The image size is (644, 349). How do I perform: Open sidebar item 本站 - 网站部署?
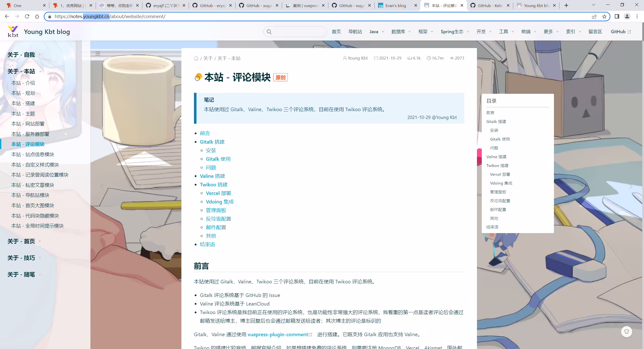click(x=28, y=124)
